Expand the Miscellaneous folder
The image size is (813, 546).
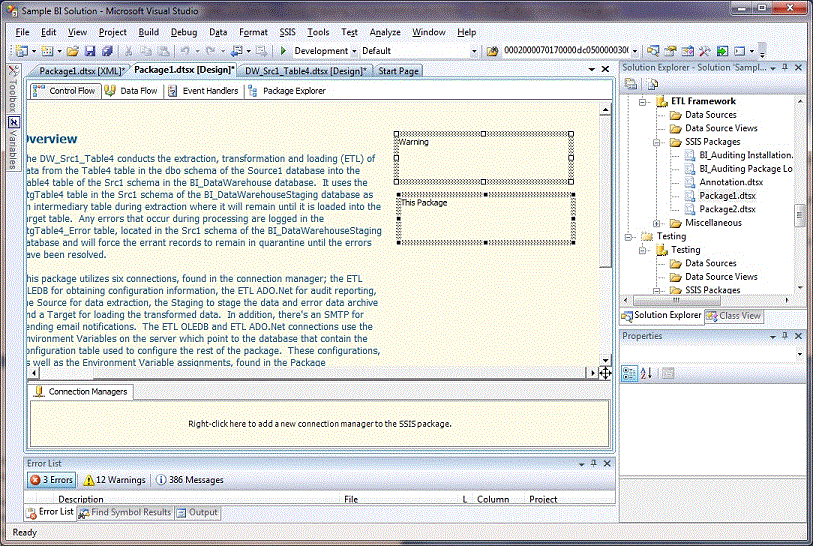656,223
